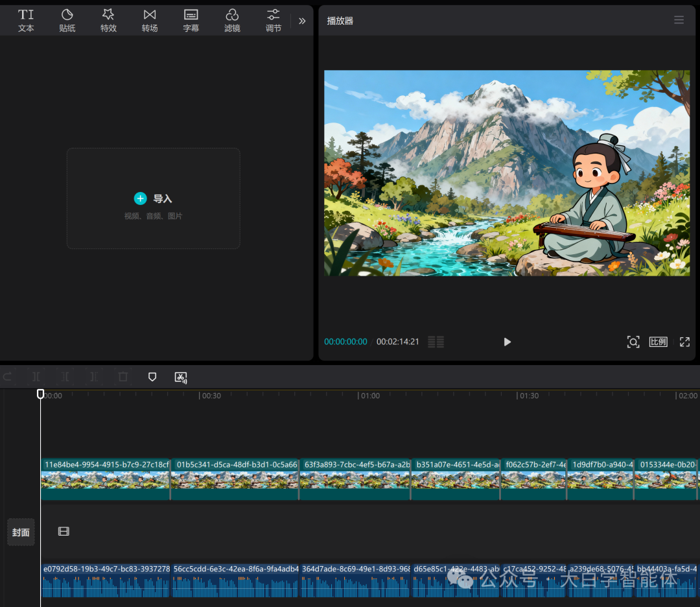Viewport: 700px width, 607px height.
Task: Select audio clip bb44403a-fa5d
Action: tap(667, 580)
